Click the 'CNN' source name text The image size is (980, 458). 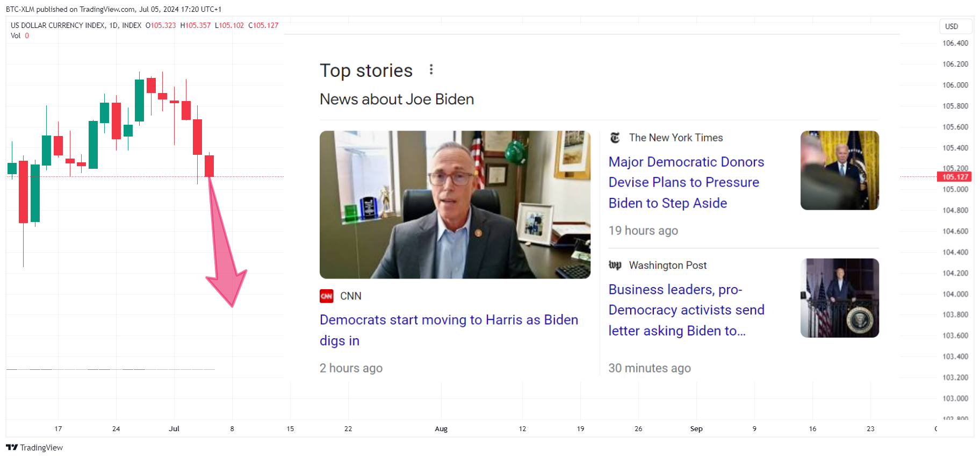pos(351,296)
